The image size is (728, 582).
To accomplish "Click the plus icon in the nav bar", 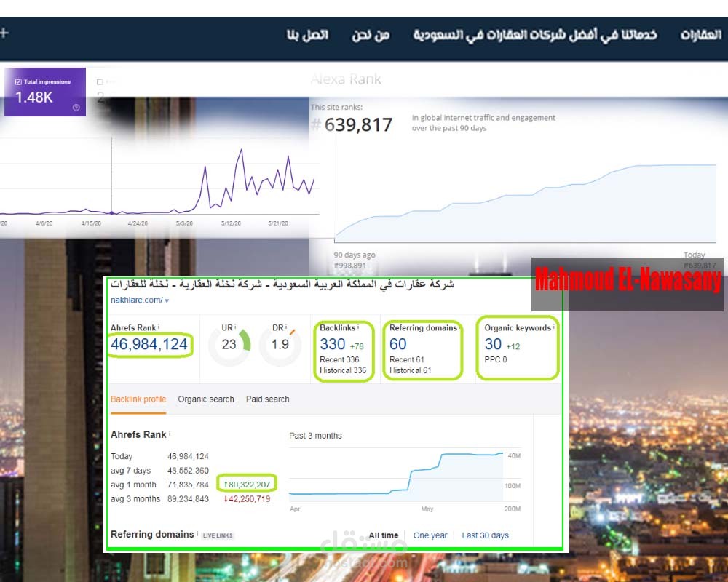I will point(4,33).
